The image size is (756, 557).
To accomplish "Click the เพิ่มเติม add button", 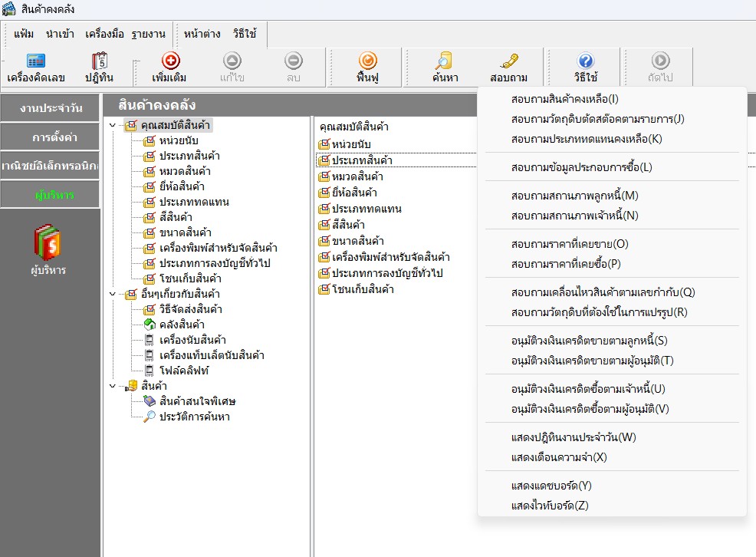I will [x=169, y=68].
